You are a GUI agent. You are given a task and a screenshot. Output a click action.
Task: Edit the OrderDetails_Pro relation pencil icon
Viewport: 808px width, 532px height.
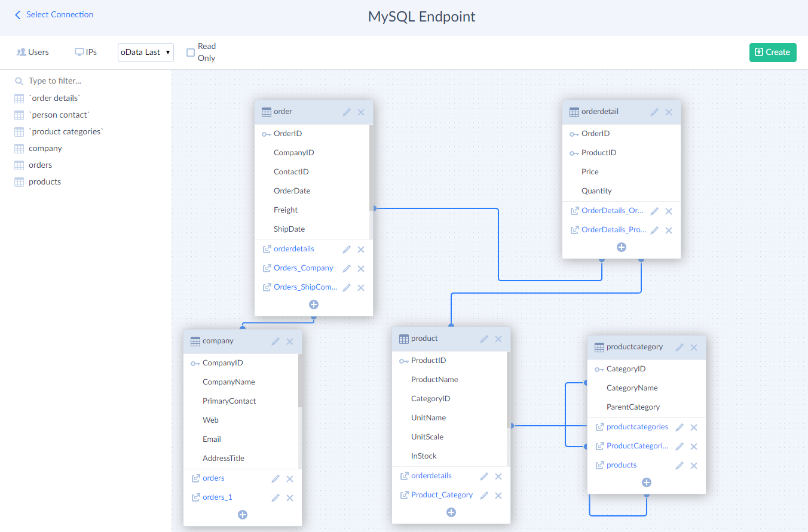[x=654, y=230]
